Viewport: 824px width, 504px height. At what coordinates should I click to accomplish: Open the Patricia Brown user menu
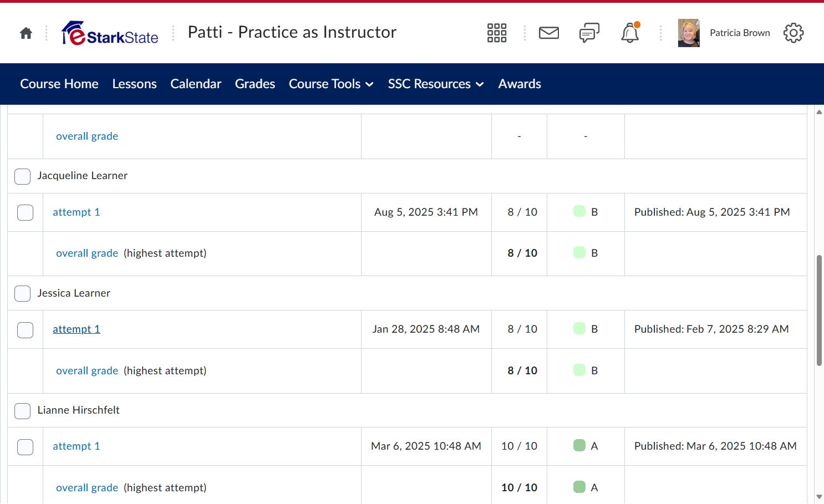[724, 33]
